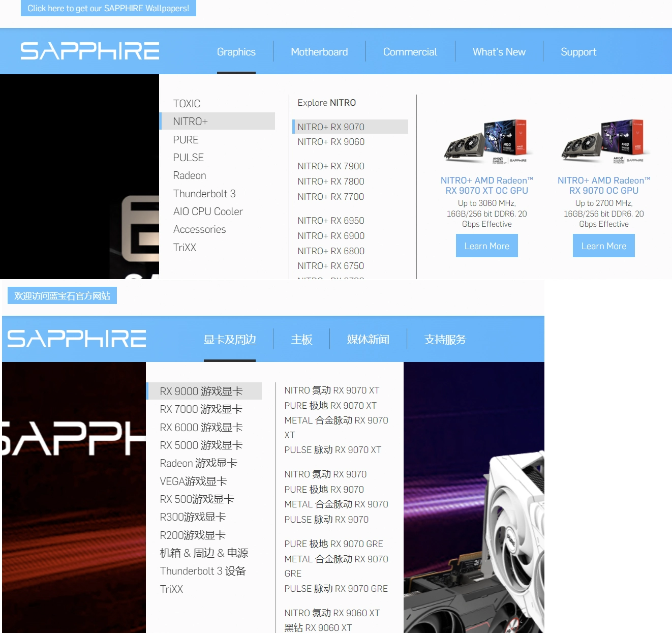This screenshot has height=634, width=672.
Task: Choose NITRO+ RX 6750 series
Action: tap(331, 266)
